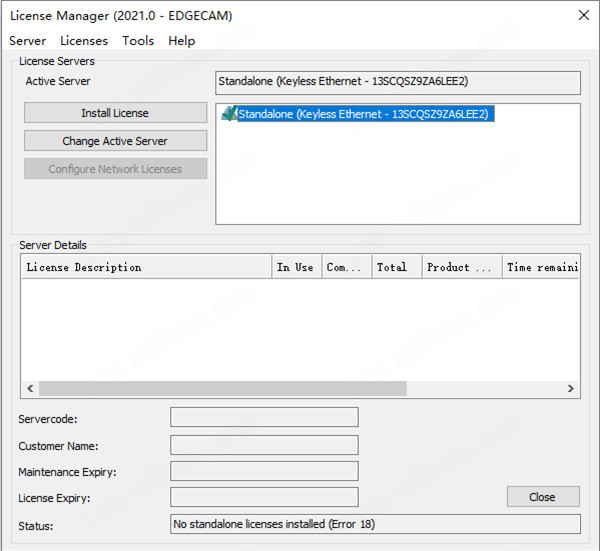The width and height of the screenshot is (600, 551).
Task: Select the Standalone Keyless Ethernet server entry
Action: [x=366, y=114]
